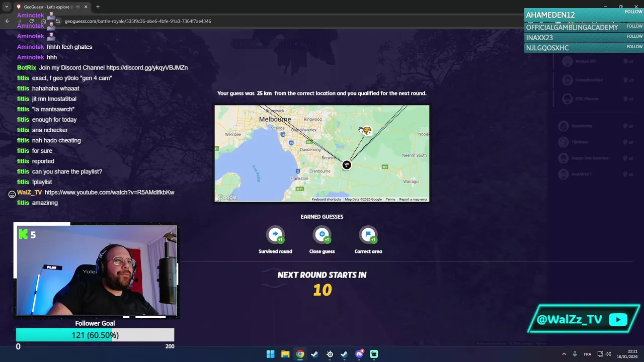This screenshot has width=644, height=362.
Task: Click the Map Data ©2026 Google text
Action: (363, 199)
